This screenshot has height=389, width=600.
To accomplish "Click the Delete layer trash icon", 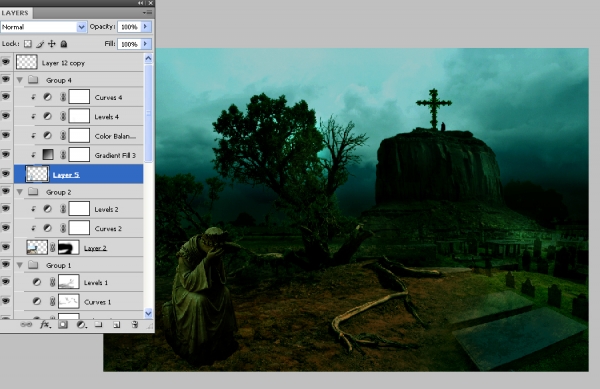I will [x=135, y=325].
